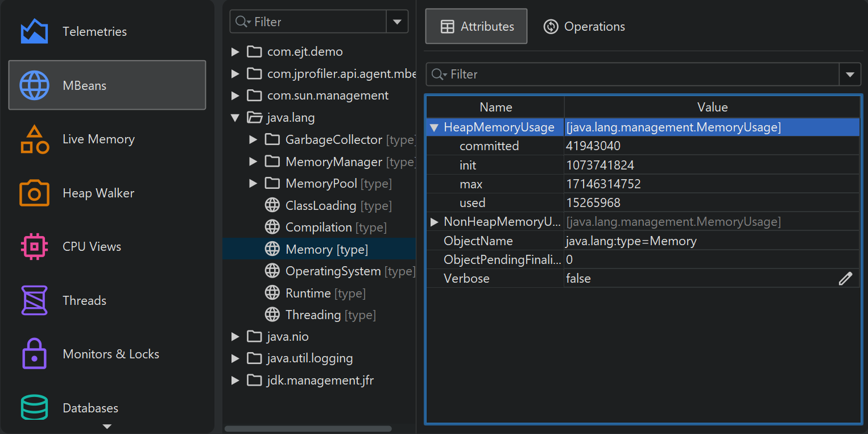Image resolution: width=868 pixels, height=434 pixels.
Task: Select Monitors & Locks padlock icon
Action: click(x=34, y=354)
